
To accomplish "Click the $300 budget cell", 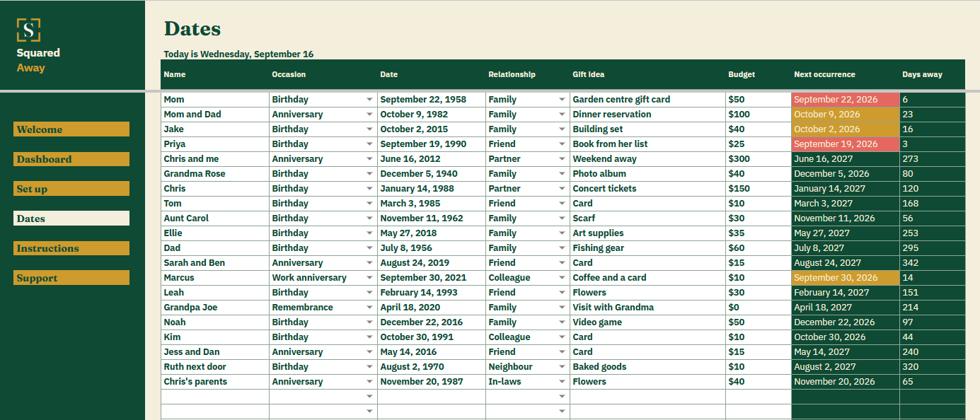I will [759, 159].
